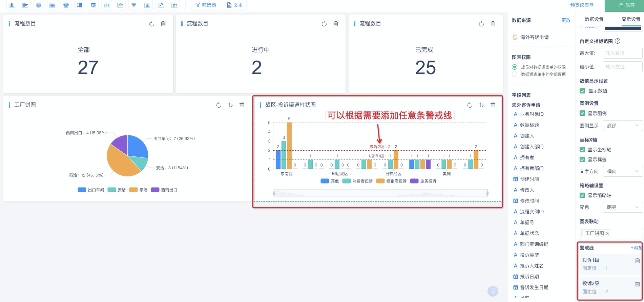The width and height of the screenshot is (644, 302).
Task: Delete the 战区-投诉渠道柱状图 chart
Action: point(493,105)
